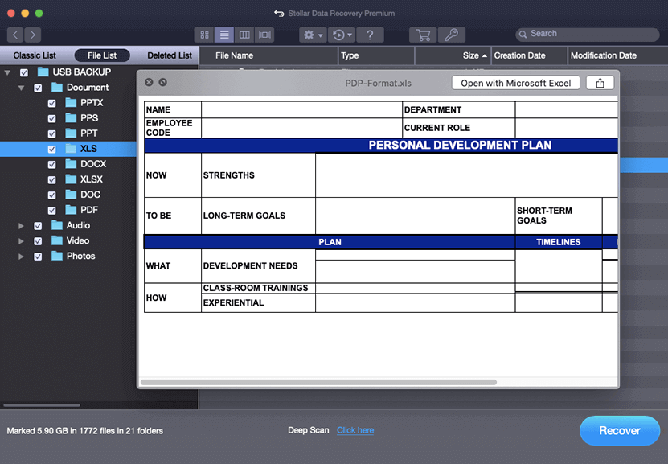Viewport: 668px width, 464px height.
Task: Switch to column view mode
Action: (244, 35)
